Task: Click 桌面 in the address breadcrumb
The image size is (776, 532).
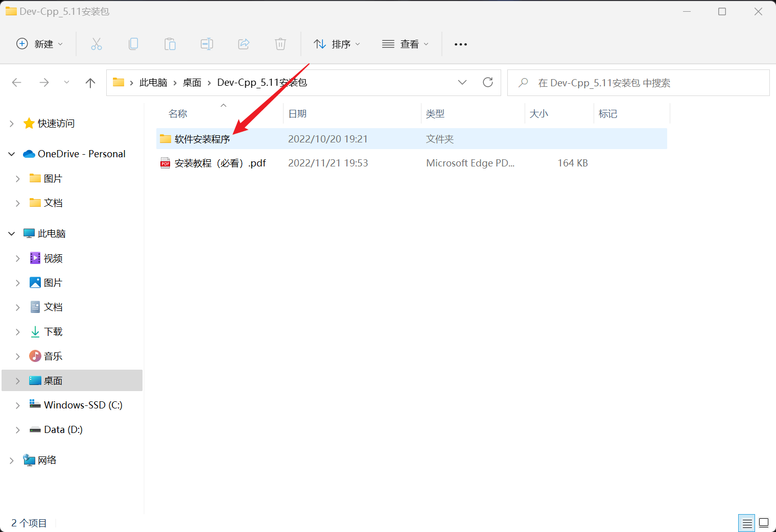Action: pyautogui.click(x=192, y=83)
